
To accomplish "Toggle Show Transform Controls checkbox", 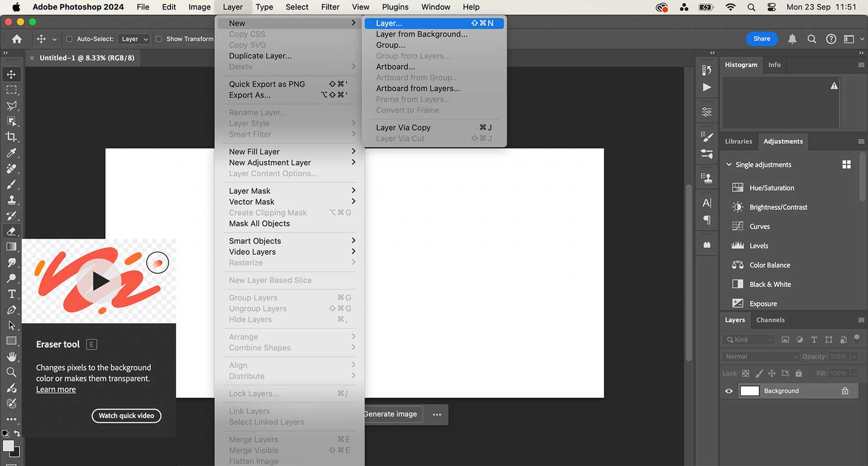I will point(158,39).
